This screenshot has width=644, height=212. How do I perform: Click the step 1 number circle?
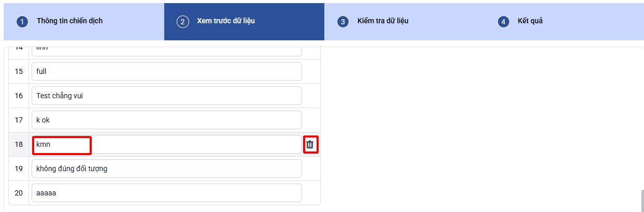click(22, 22)
